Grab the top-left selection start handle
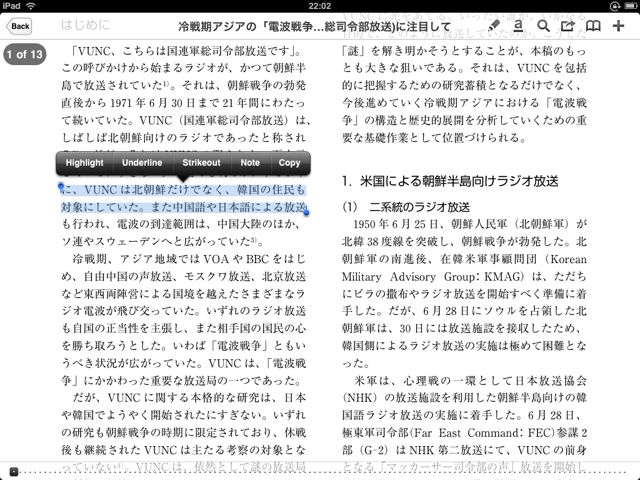The width and height of the screenshot is (640, 480). tap(61, 187)
